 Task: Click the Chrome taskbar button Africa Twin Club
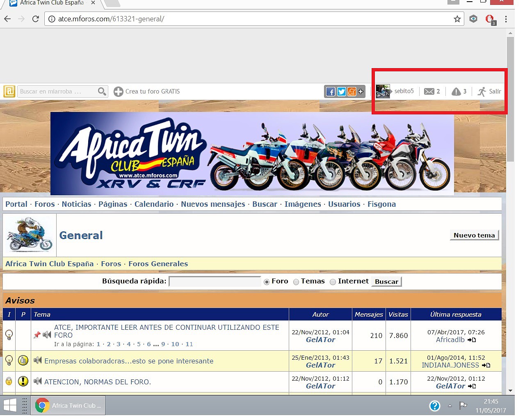[68, 405]
